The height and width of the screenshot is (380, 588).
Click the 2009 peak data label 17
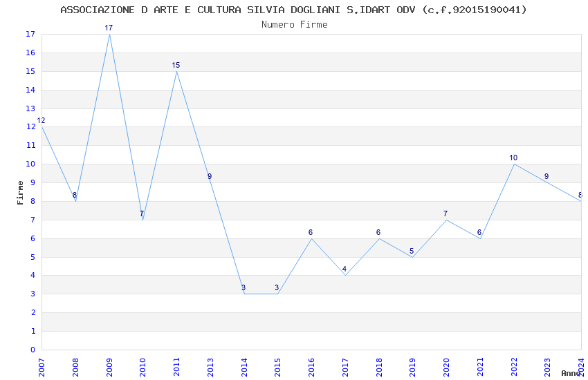[x=109, y=28]
